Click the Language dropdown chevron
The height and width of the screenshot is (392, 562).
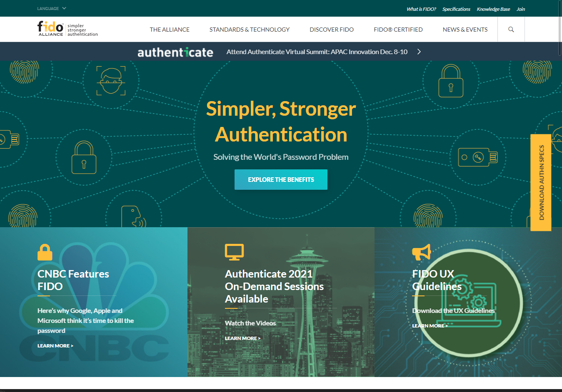(64, 8)
